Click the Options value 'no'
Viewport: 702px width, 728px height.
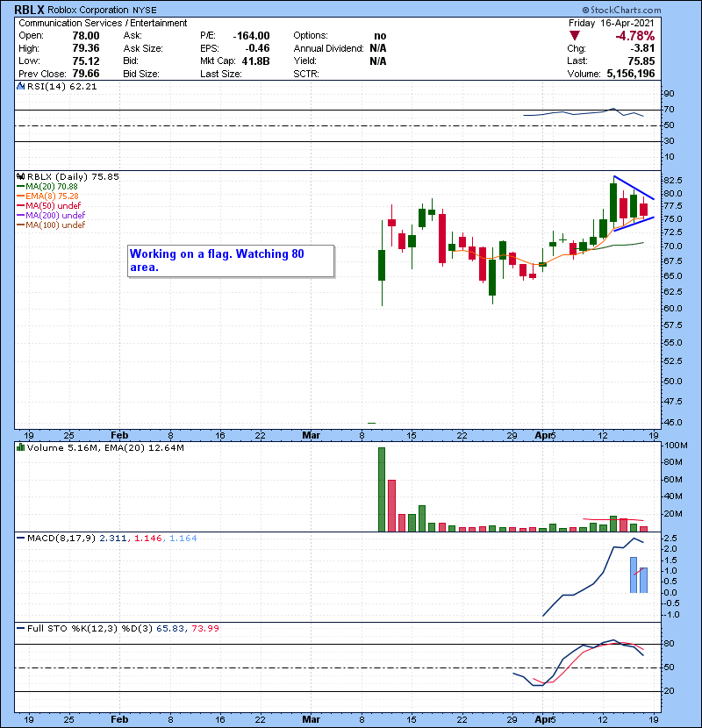(380, 36)
